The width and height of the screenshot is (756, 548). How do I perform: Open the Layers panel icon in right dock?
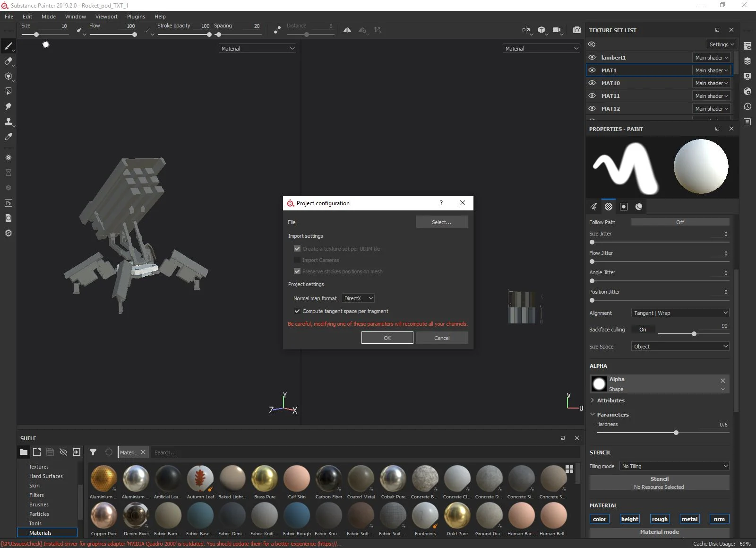(747, 61)
